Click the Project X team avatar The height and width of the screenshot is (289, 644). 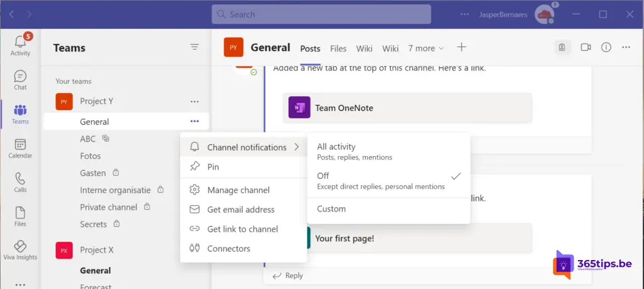click(x=64, y=251)
